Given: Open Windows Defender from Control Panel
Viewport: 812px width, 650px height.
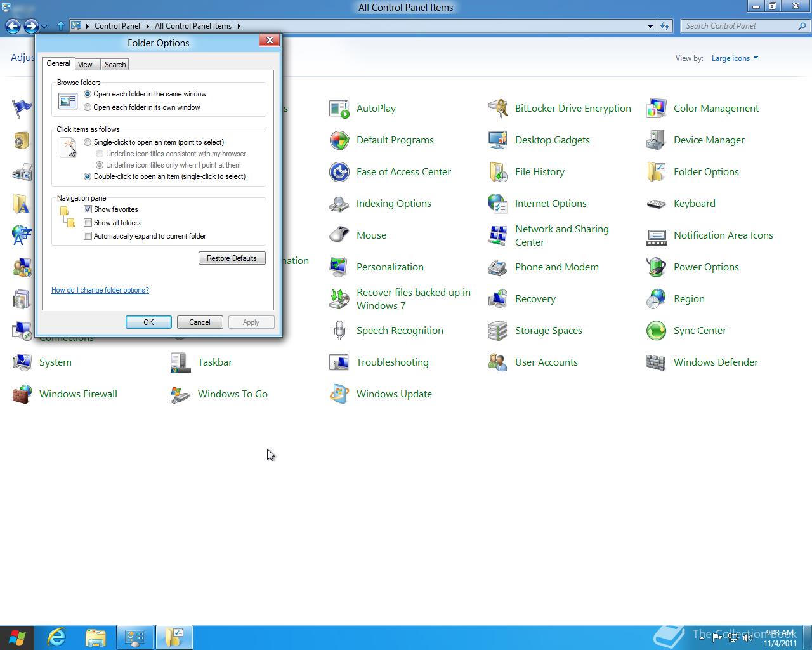Looking at the screenshot, I should (x=716, y=362).
